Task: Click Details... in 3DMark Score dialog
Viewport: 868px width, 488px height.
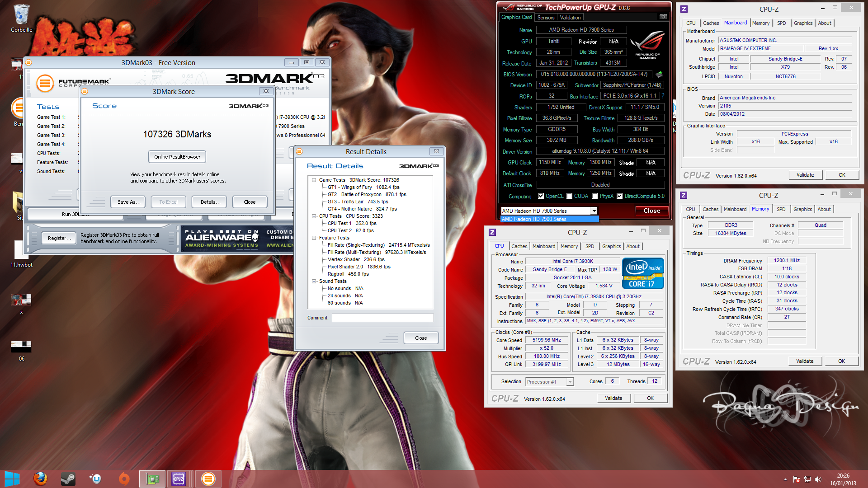Action: pos(210,202)
